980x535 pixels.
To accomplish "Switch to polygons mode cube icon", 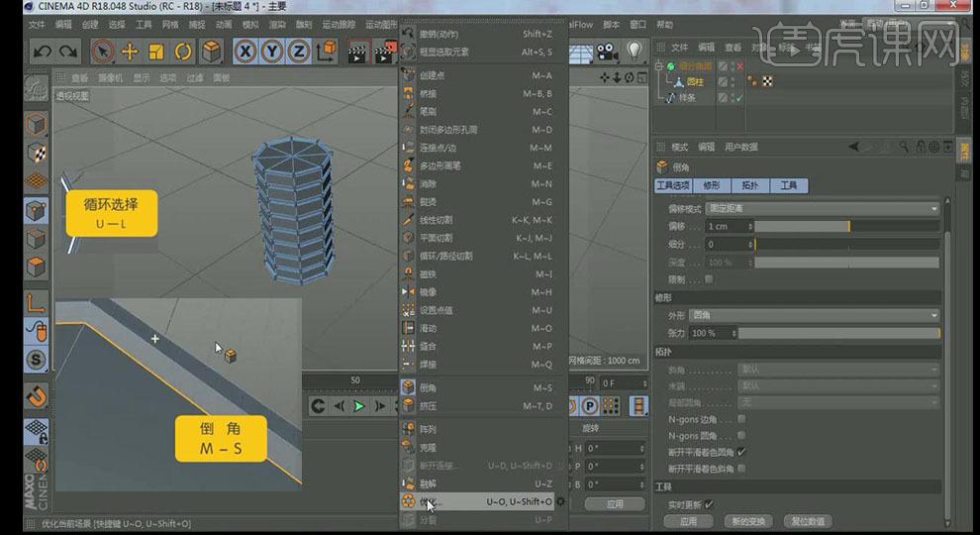I will click(37, 267).
